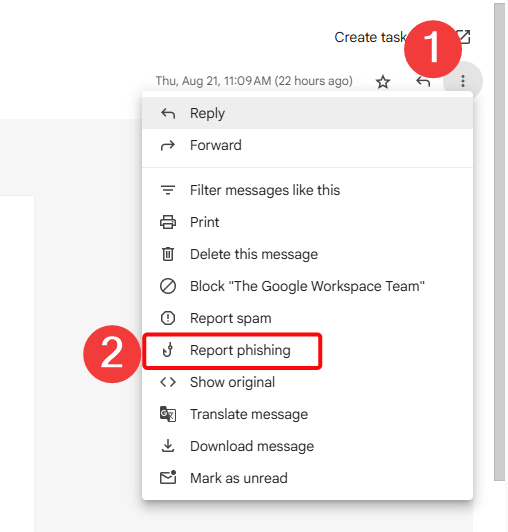Viewport: 508px width, 532px height.
Task: Choose Filter messages like this
Action: coord(307,190)
